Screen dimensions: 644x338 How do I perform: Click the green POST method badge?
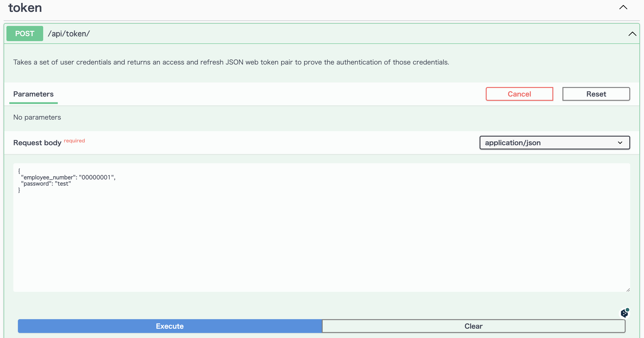(x=25, y=34)
